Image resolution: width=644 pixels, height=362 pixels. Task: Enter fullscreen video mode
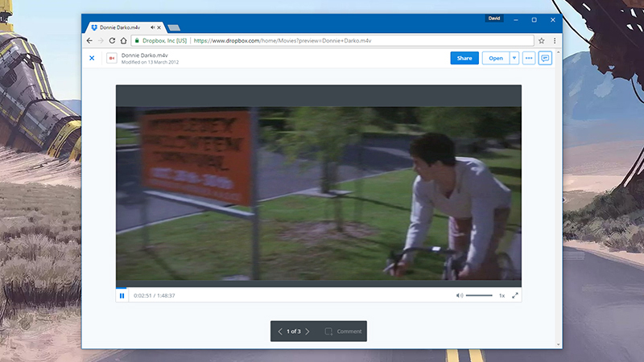(515, 295)
